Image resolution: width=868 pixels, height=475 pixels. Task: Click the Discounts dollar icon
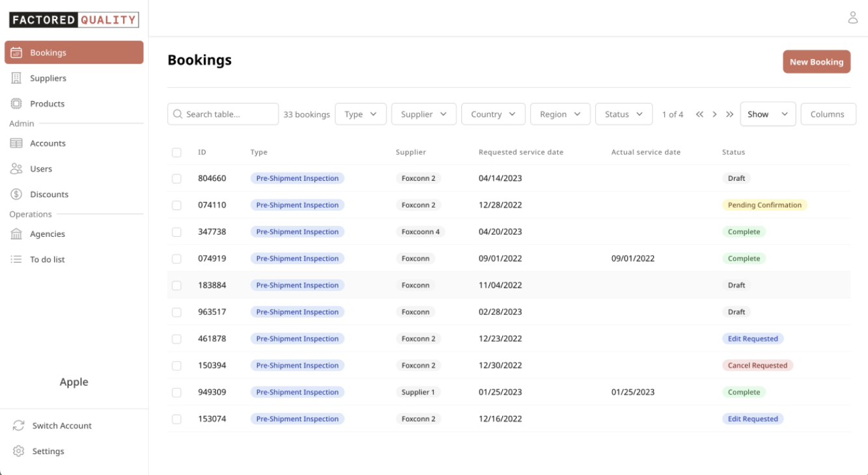(17, 194)
